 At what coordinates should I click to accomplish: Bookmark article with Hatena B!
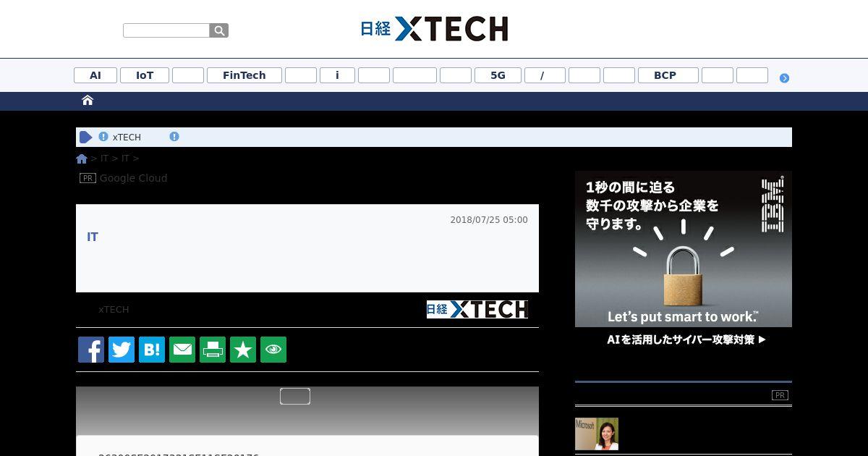[152, 350]
